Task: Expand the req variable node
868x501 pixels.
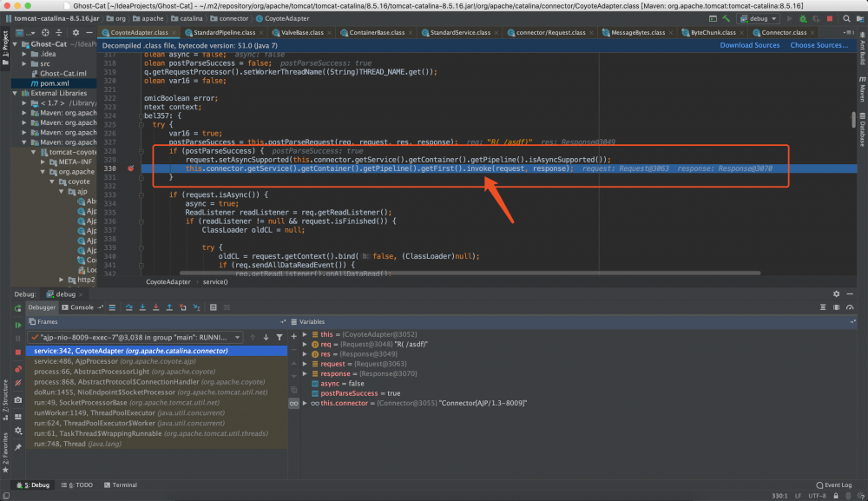Action: tap(305, 344)
